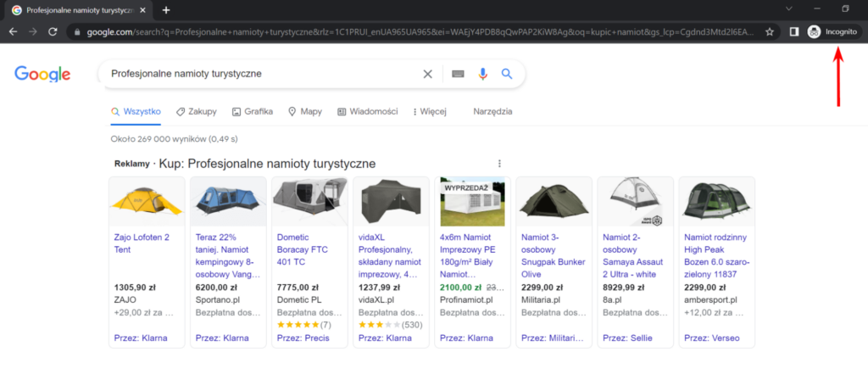Open Namiot rodzinny High Peak link

(717, 256)
